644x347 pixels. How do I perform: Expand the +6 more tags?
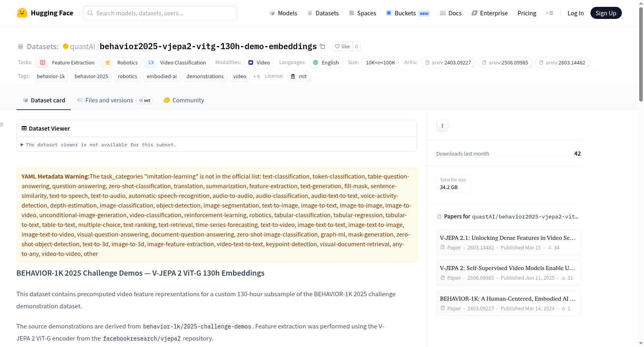256,76
